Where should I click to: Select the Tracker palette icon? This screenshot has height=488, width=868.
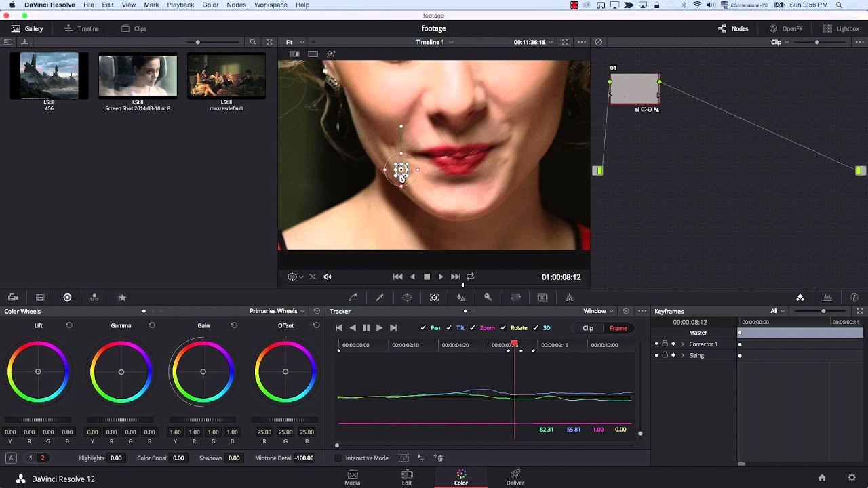click(x=434, y=298)
